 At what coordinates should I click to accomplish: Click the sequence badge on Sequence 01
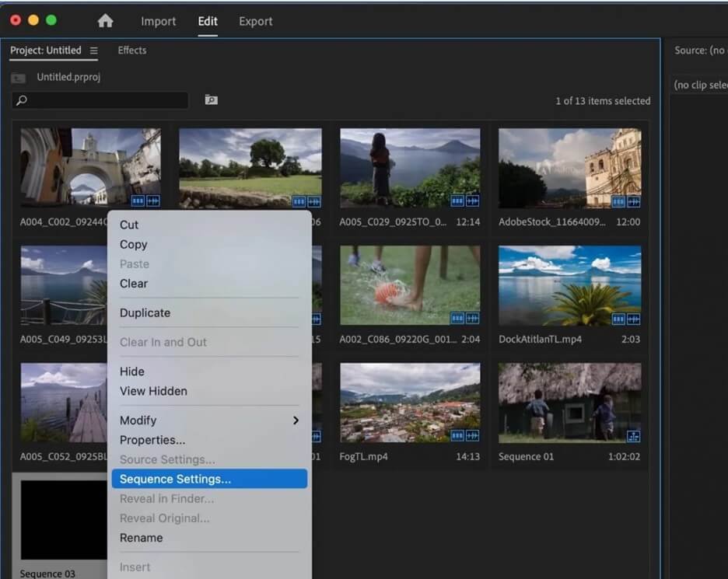tap(634, 437)
